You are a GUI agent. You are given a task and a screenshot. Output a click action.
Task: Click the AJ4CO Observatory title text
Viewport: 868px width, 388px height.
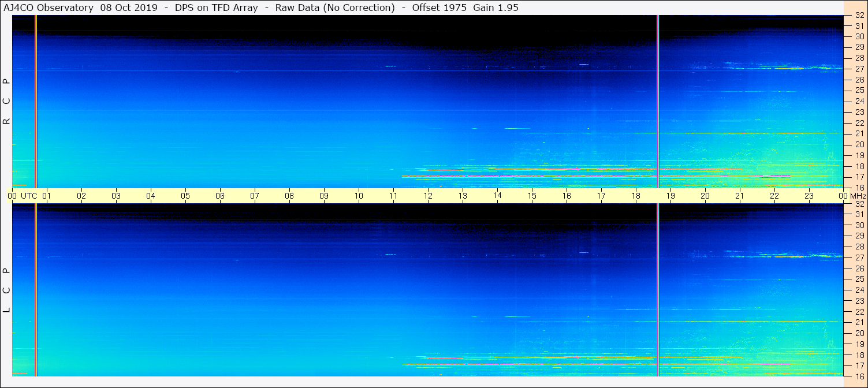[49, 8]
